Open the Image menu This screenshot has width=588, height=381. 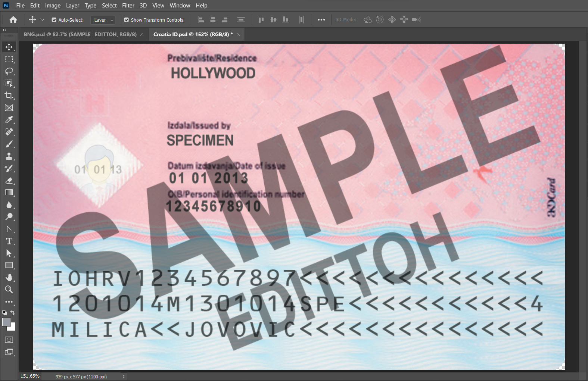tap(53, 6)
